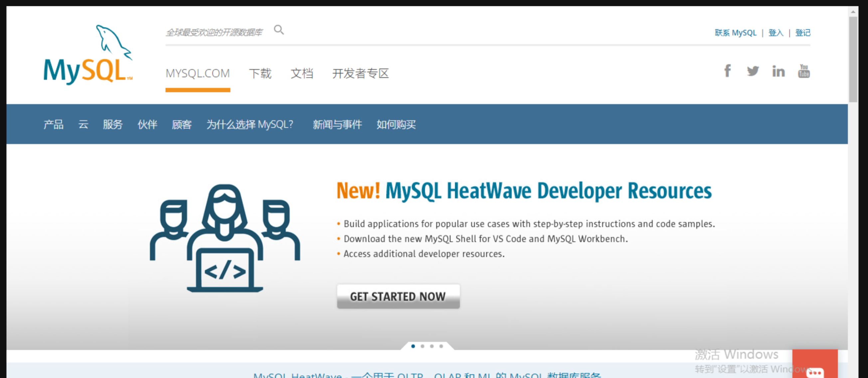Click the 'Download the new MySQL Shell' text
This screenshot has height=378, width=868.
click(485, 239)
